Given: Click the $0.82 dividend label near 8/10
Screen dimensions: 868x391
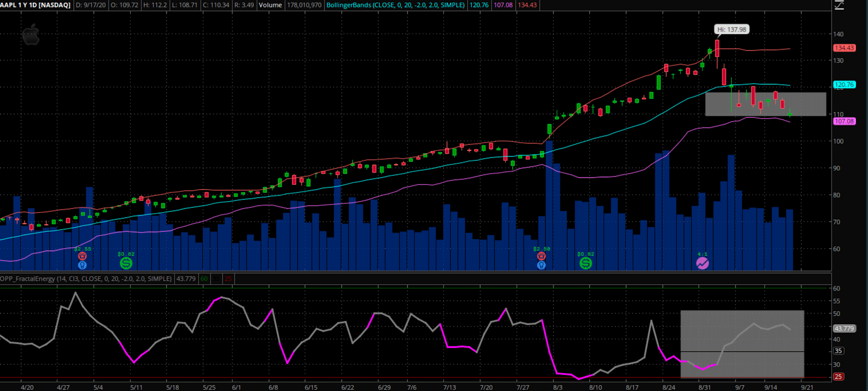Looking at the screenshot, I should 585,254.
